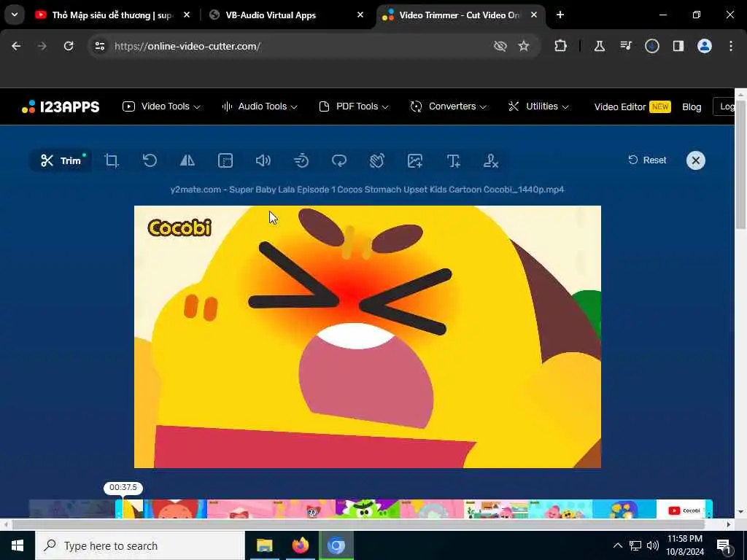The height and width of the screenshot is (560, 747).
Task: Click the 123APPS logo
Action: [61, 106]
